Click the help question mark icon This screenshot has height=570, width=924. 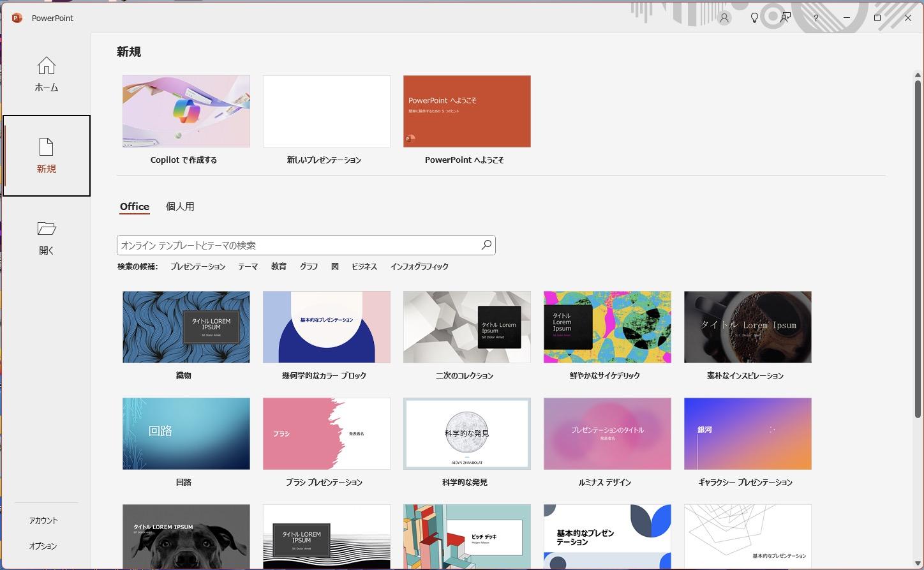pyautogui.click(x=816, y=18)
